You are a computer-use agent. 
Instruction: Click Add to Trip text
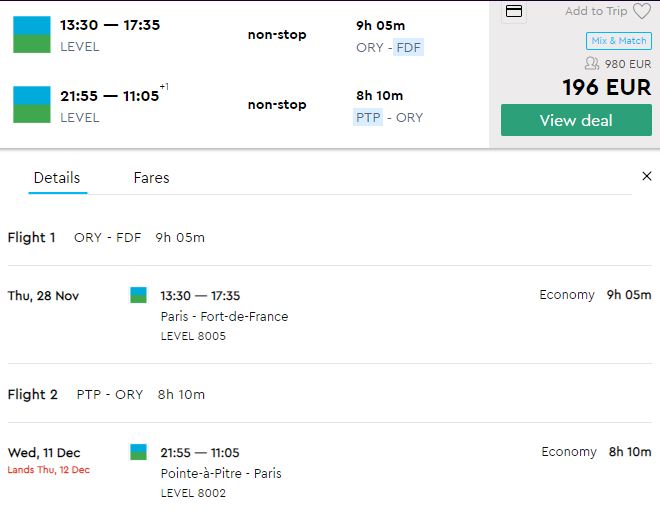pyautogui.click(x=596, y=11)
